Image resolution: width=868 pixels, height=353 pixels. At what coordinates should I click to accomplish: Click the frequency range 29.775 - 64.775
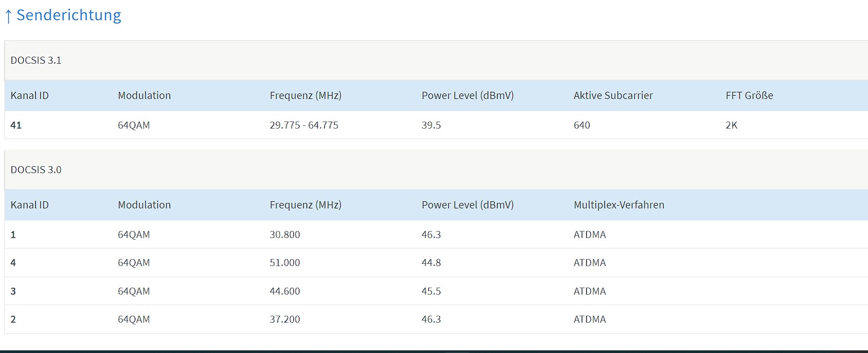pos(304,125)
